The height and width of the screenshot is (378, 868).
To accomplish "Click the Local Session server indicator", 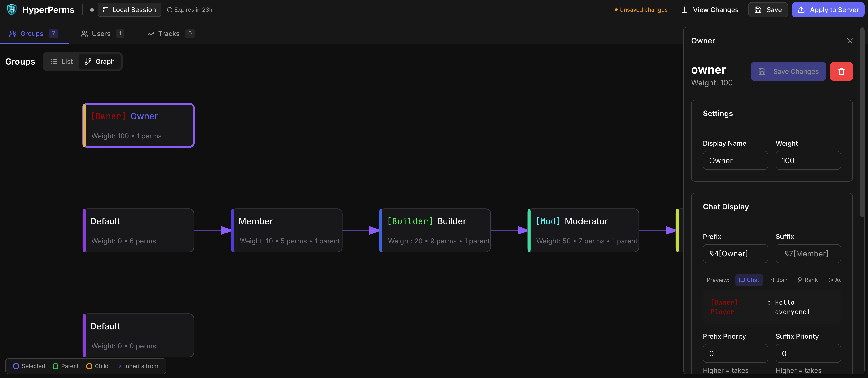I will pyautogui.click(x=129, y=10).
